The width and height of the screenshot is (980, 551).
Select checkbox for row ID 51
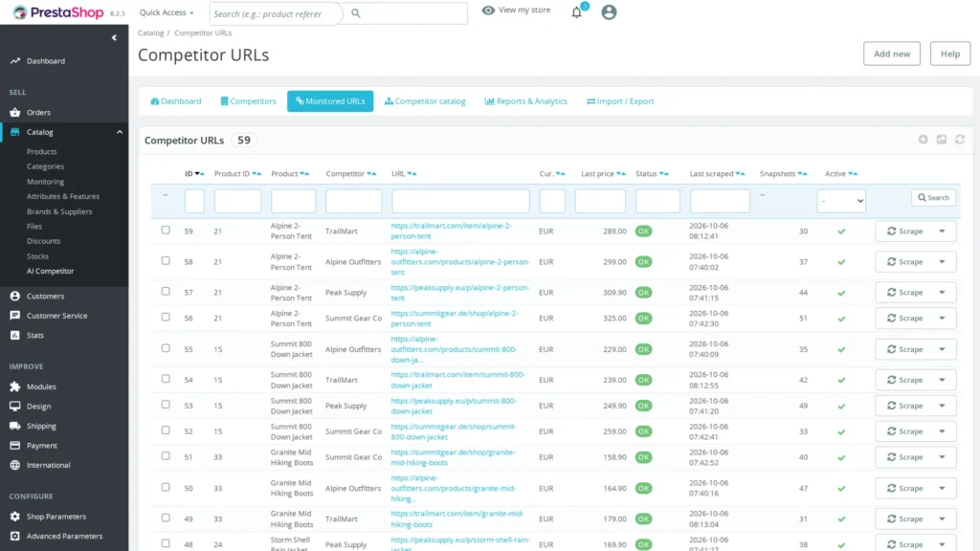click(166, 456)
